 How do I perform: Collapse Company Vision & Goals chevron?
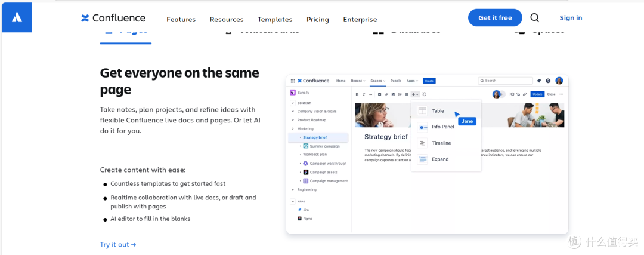coord(293,112)
